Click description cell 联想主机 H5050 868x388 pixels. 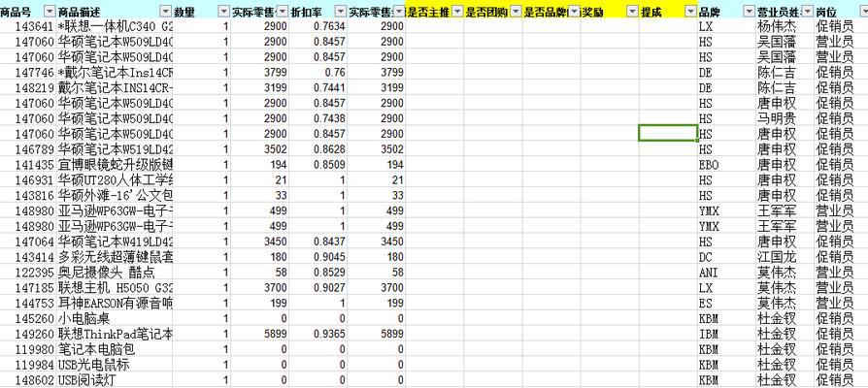[115, 288]
